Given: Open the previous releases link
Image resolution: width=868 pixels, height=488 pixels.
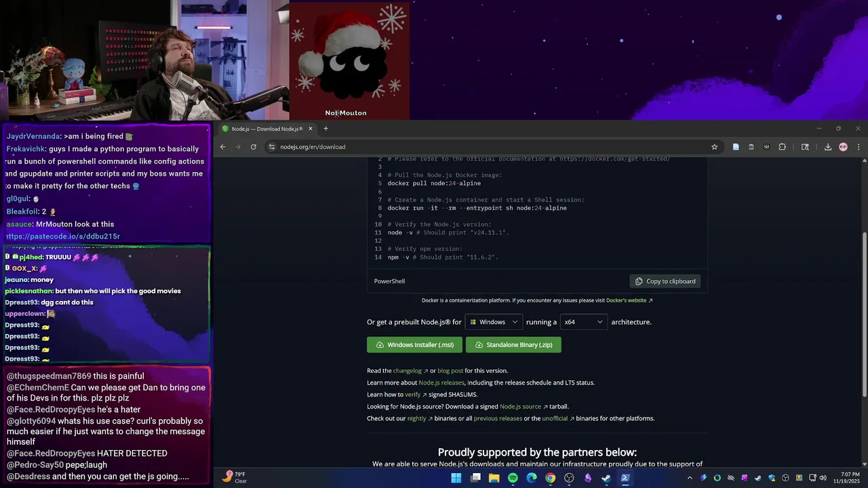Looking at the screenshot, I should click(x=498, y=419).
